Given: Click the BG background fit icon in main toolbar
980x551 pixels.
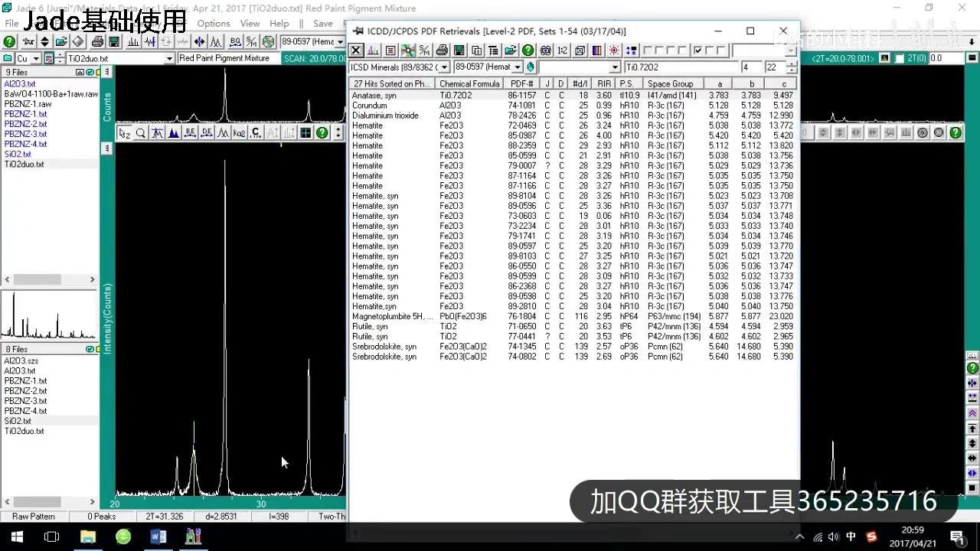Looking at the screenshot, I should click(235, 42).
